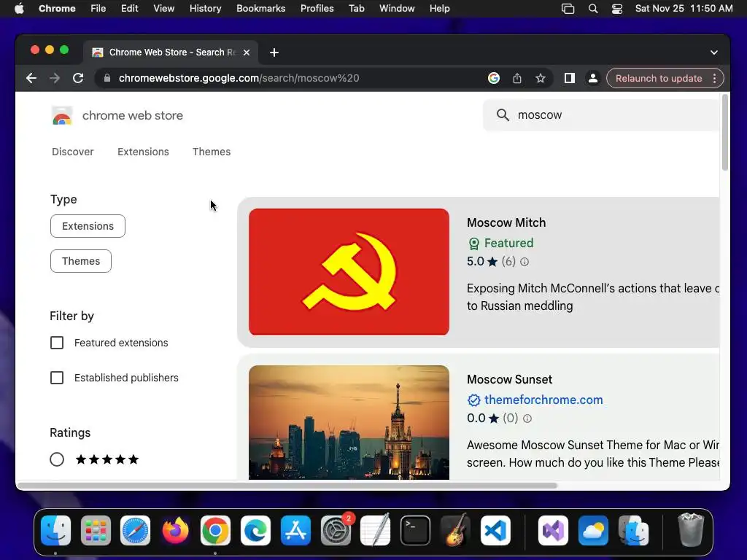Open the Moscow Mitch extension title
The image size is (747, 560).
tap(506, 223)
